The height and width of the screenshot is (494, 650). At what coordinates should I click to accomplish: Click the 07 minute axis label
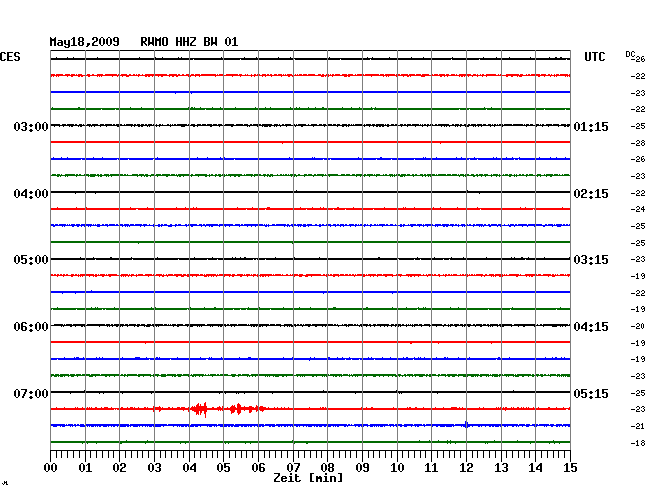tap(293, 467)
